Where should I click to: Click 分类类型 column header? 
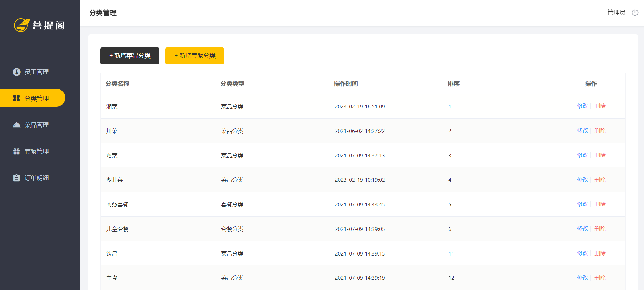coord(232,84)
